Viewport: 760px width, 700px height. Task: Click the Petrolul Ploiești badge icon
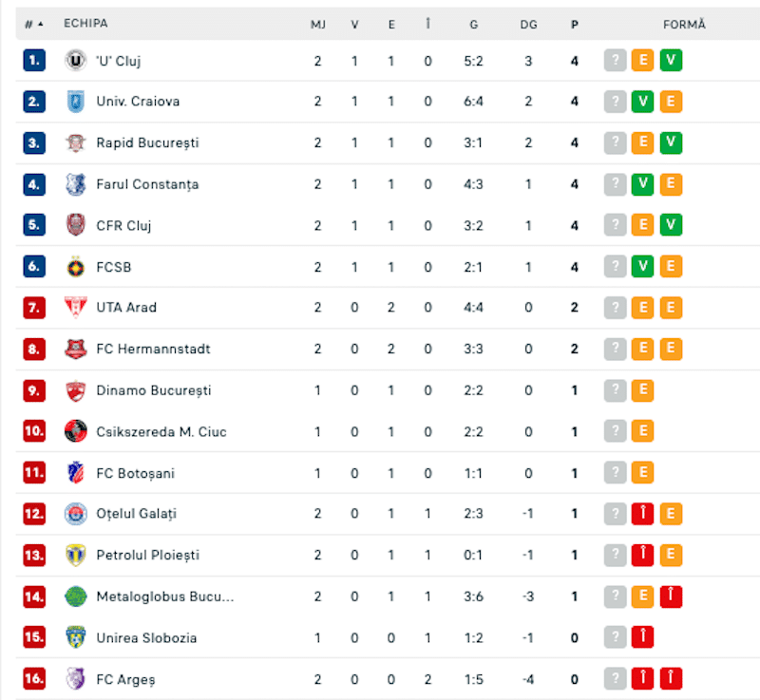click(x=76, y=555)
